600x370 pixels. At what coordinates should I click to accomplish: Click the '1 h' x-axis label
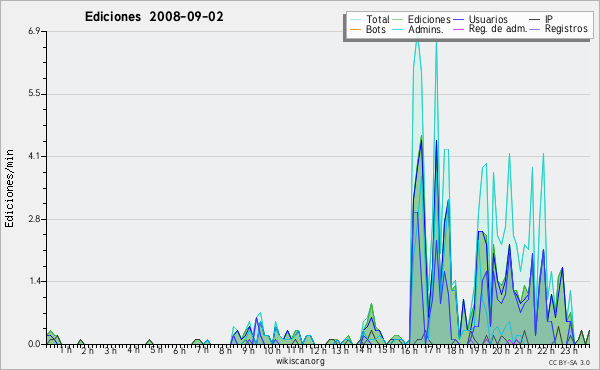click(65, 350)
